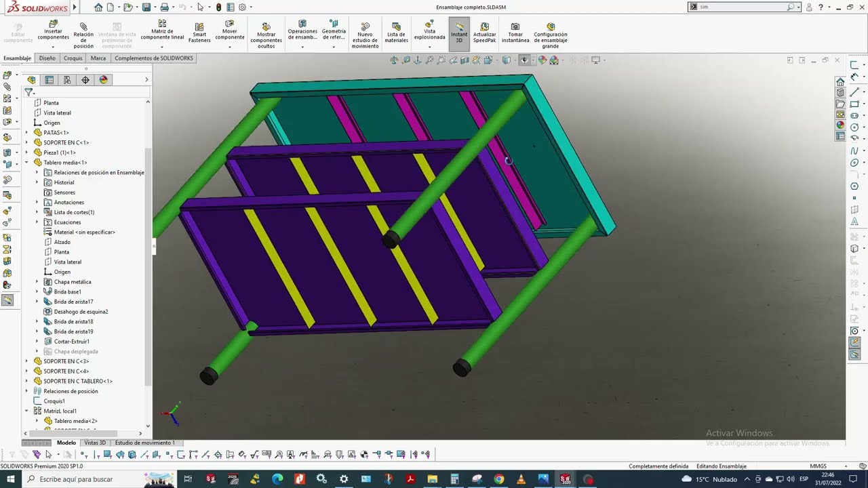Image resolution: width=868 pixels, height=488 pixels.
Task: Toggle Hide/Show Items eye icon
Action: point(524,60)
